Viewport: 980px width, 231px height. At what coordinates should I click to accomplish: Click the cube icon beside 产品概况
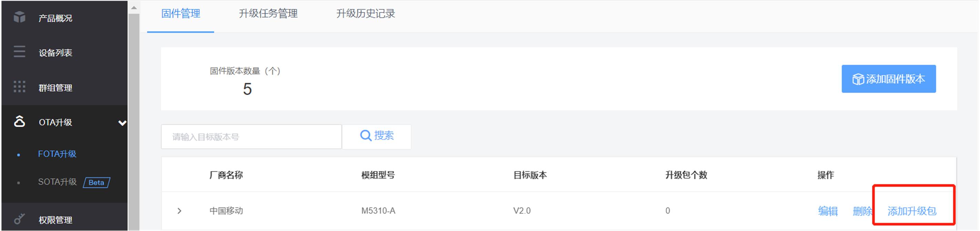pos(19,17)
